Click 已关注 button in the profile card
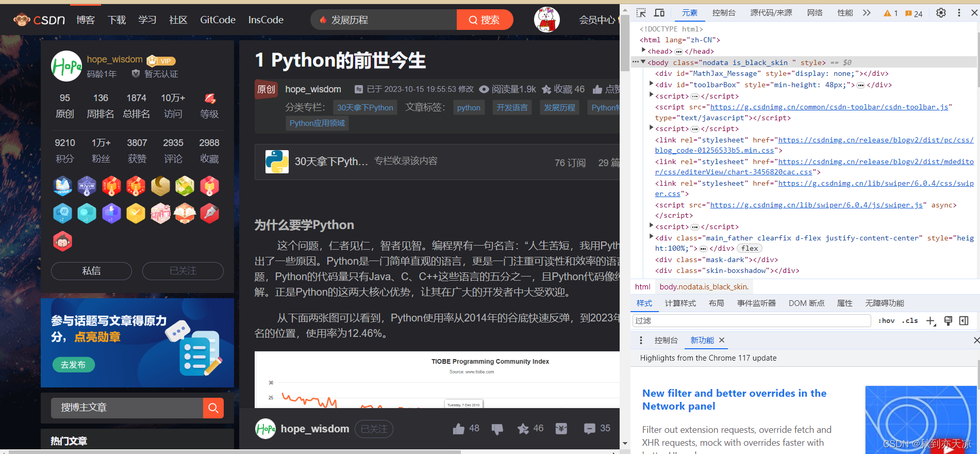The height and width of the screenshot is (454, 980). (x=183, y=271)
